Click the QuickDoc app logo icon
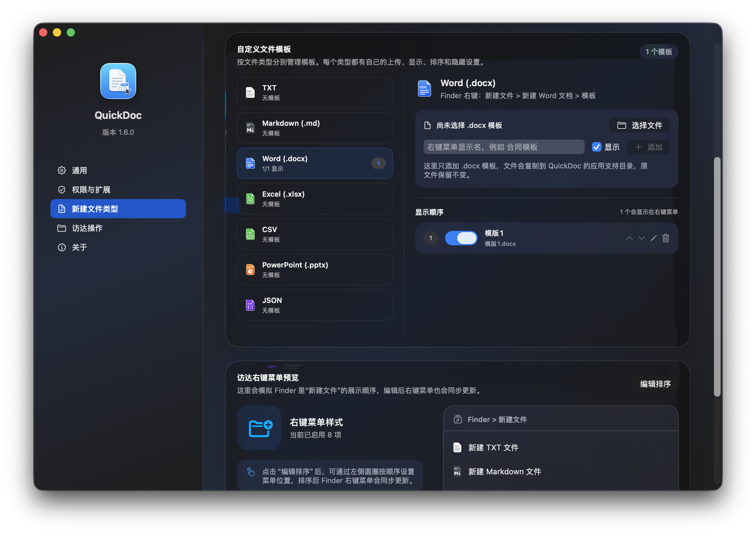Viewport: 756px width, 535px height. click(x=118, y=81)
